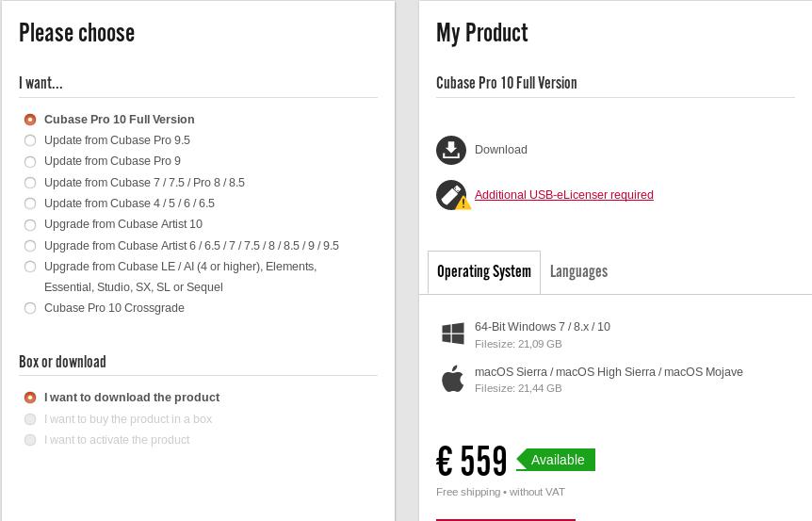
Task: Choose Update from Cubase Pro 9.5
Action: tap(30, 140)
